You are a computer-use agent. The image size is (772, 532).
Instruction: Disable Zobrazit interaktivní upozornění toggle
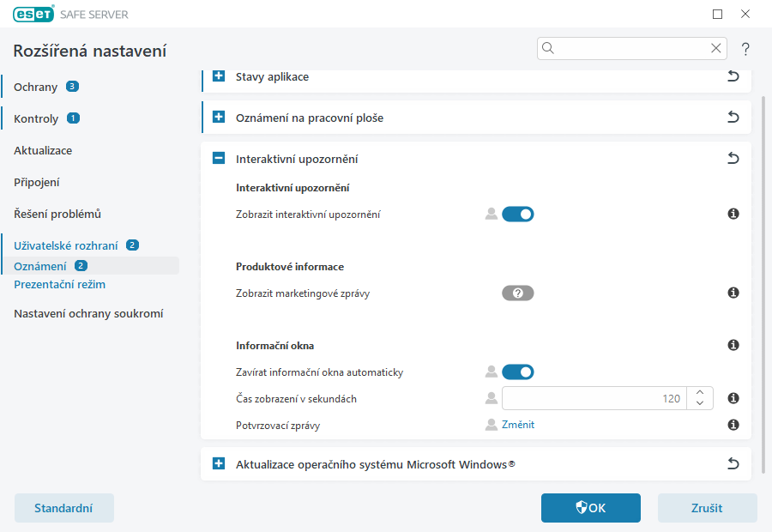517,214
